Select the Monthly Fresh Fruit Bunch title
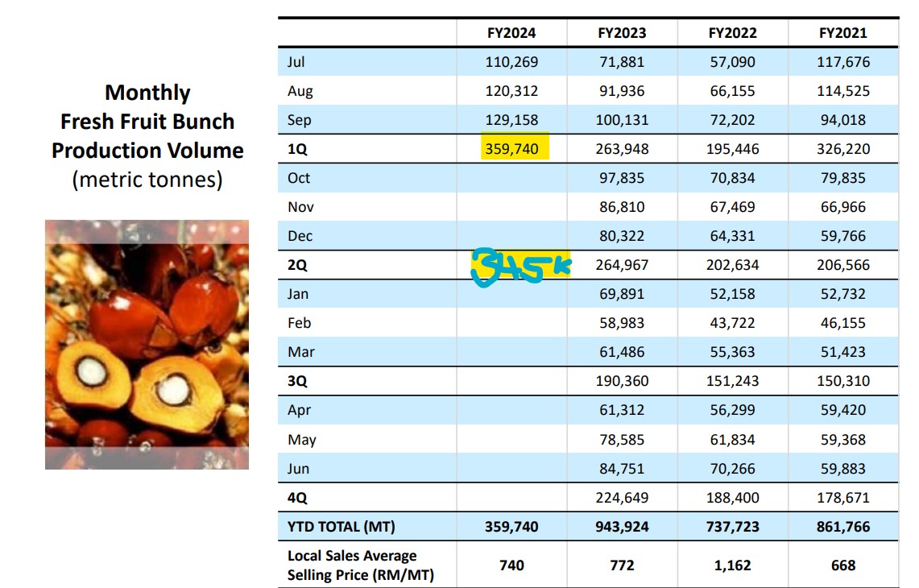 [147, 122]
